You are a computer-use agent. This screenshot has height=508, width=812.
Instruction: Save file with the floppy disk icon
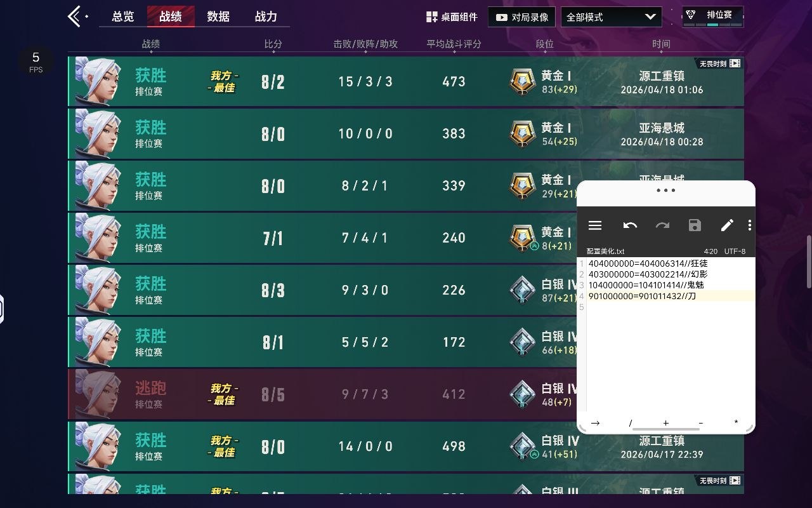[x=695, y=225]
